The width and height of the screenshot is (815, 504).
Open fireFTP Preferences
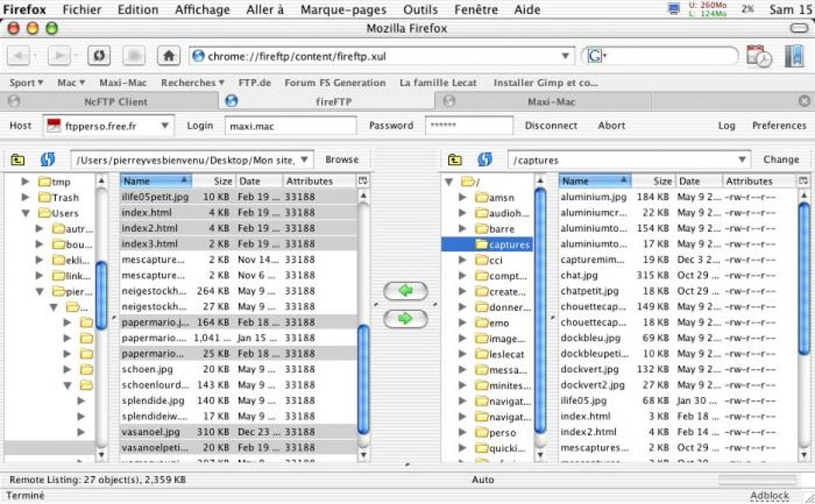(x=779, y=125)
